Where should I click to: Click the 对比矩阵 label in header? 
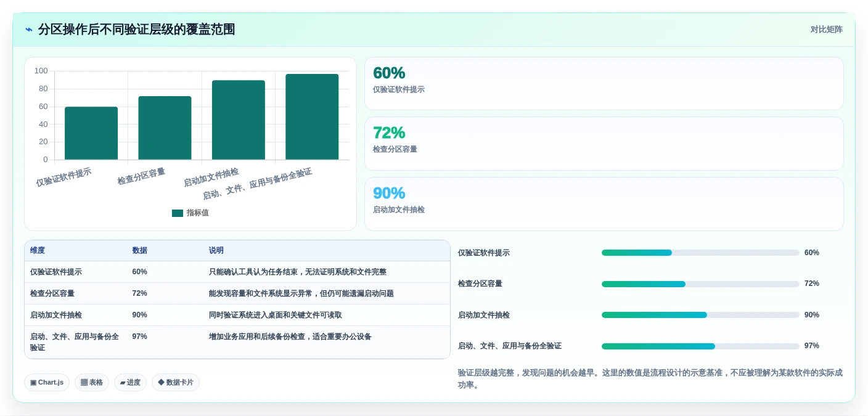click(x=826, y=30)
